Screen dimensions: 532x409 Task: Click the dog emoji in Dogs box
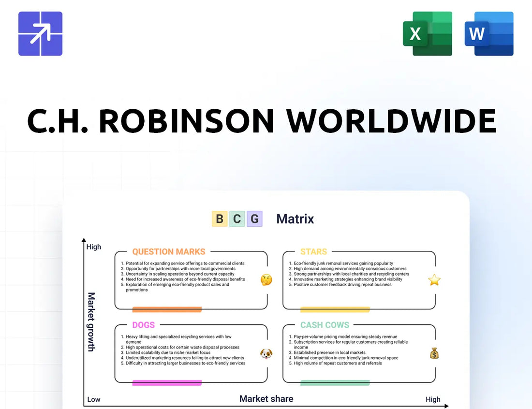(x=266, y=354)
